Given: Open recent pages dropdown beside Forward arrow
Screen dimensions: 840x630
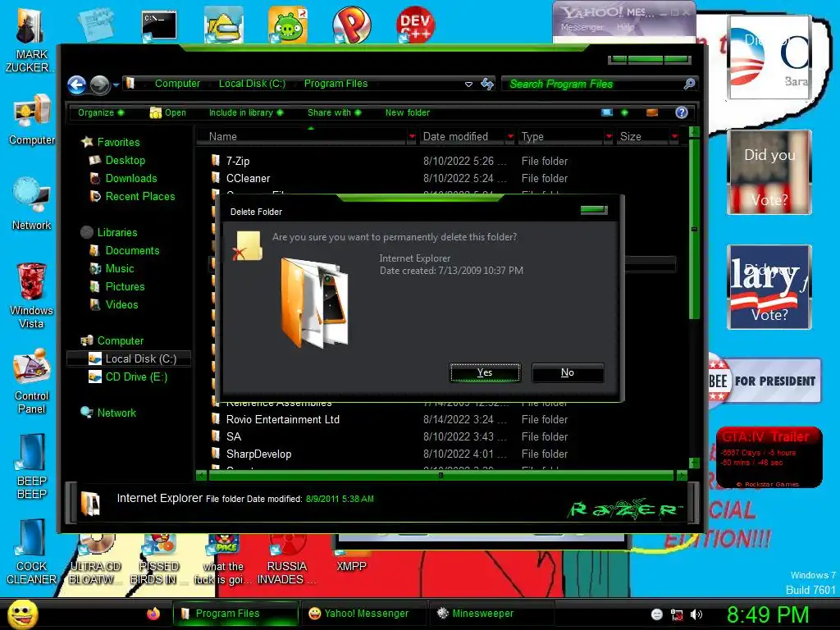Looking at the screenshot, I should [x=116, y=84].
